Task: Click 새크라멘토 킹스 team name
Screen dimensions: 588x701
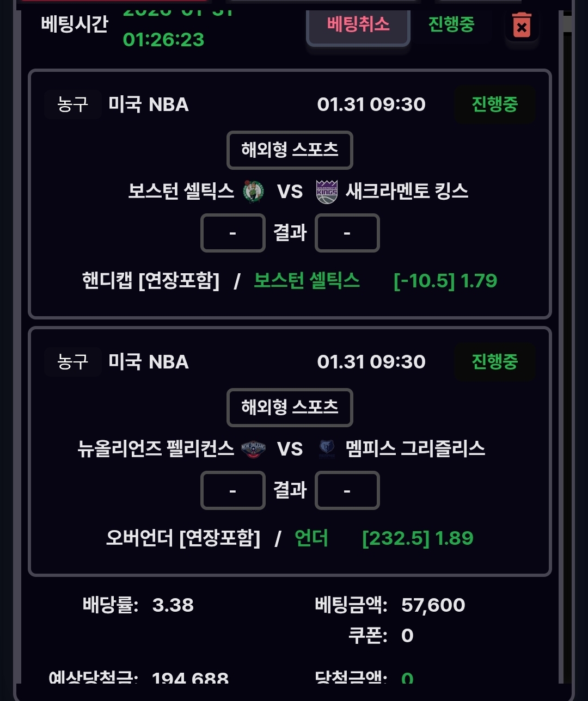Action: tap(407, 192)
